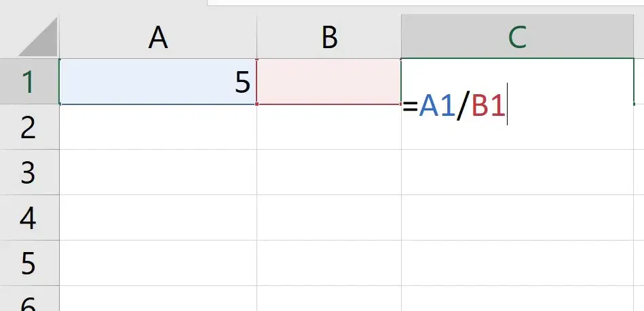644x311 pixels.
Task: Click empty cell B1 highlighted in red
Action: [x=329, y=81]
